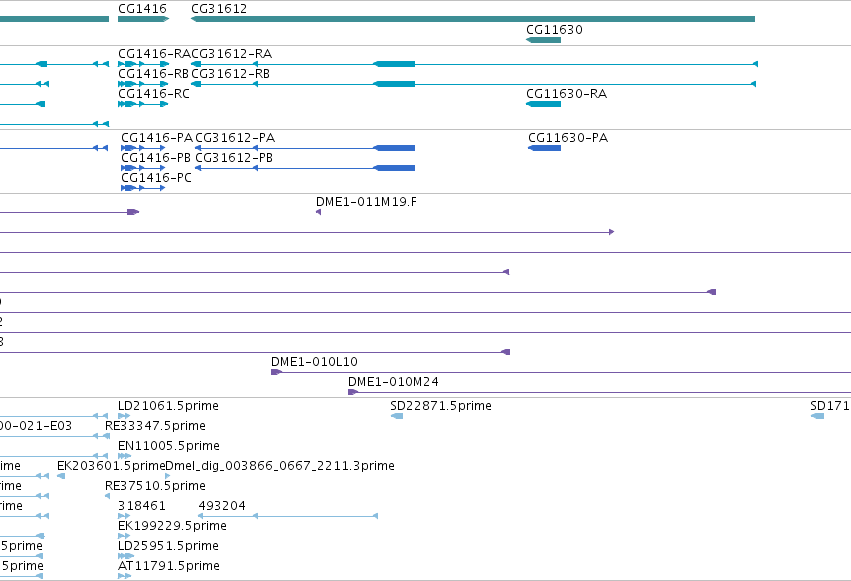The image size is (851, 581).
Task: Click the SD22871.5prime EST arrow glyph
Action: click(397, 416)
